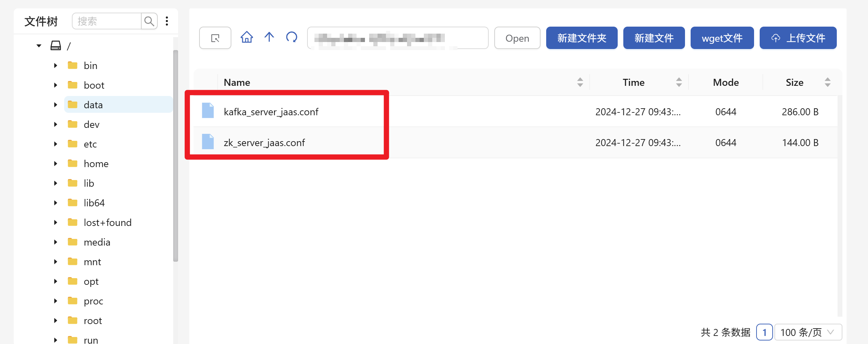Click the lost+found folder icon
Screen dimensions: 868x344
[73, 222]
